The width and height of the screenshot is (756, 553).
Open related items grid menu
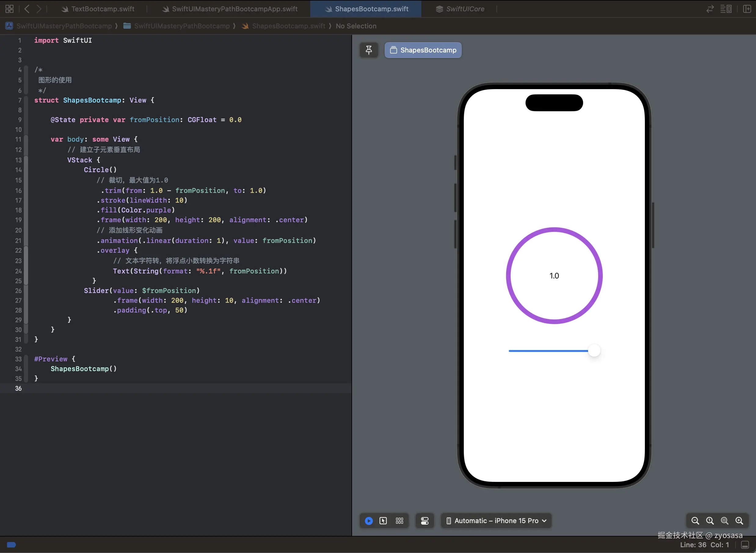pos(9,9)
